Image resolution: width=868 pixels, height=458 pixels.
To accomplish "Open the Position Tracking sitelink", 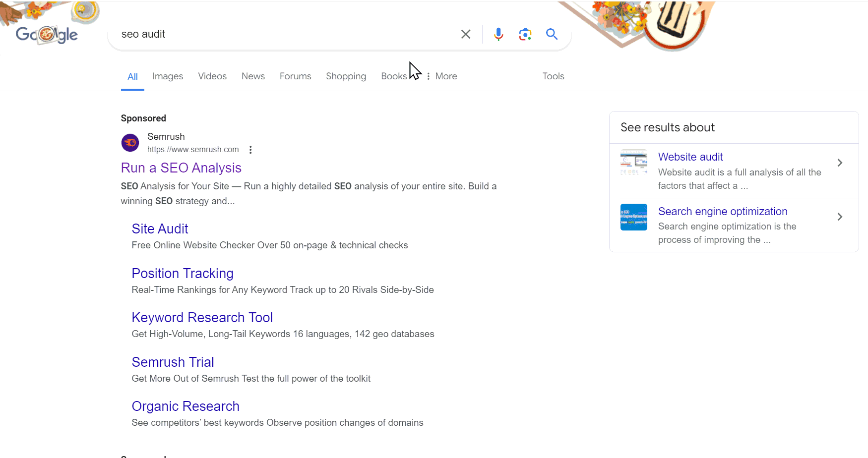I will tap(183, 274).
